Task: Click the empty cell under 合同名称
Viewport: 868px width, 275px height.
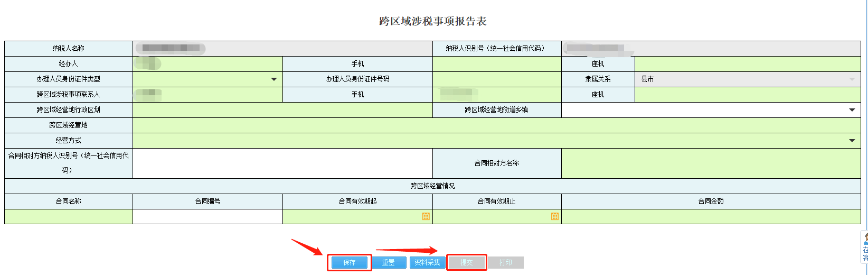Action: tap(69, 217)
